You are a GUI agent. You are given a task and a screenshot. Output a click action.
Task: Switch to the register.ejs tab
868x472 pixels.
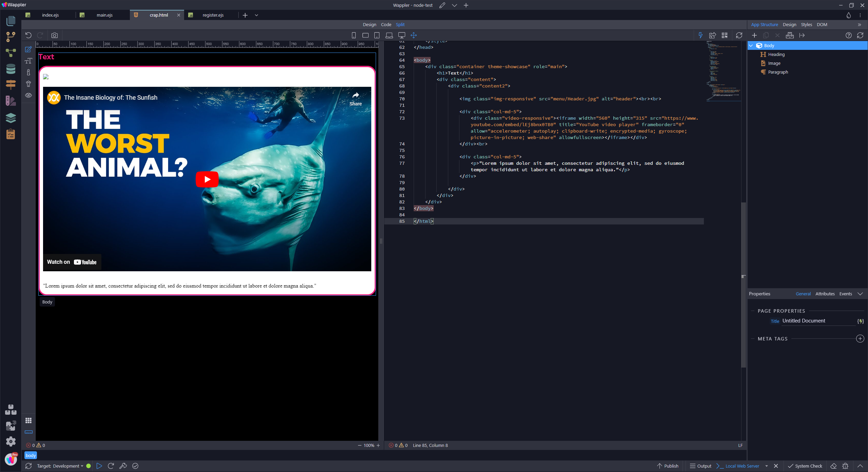click(213, 15)
